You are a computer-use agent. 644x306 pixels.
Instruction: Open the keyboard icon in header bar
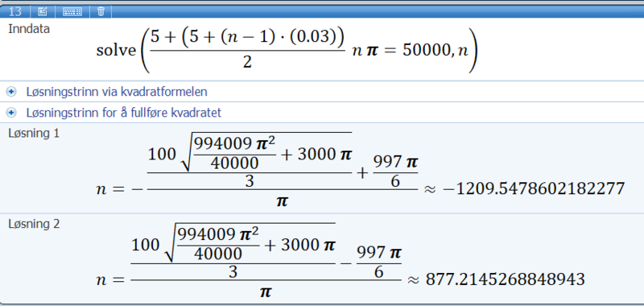point(72,11)
